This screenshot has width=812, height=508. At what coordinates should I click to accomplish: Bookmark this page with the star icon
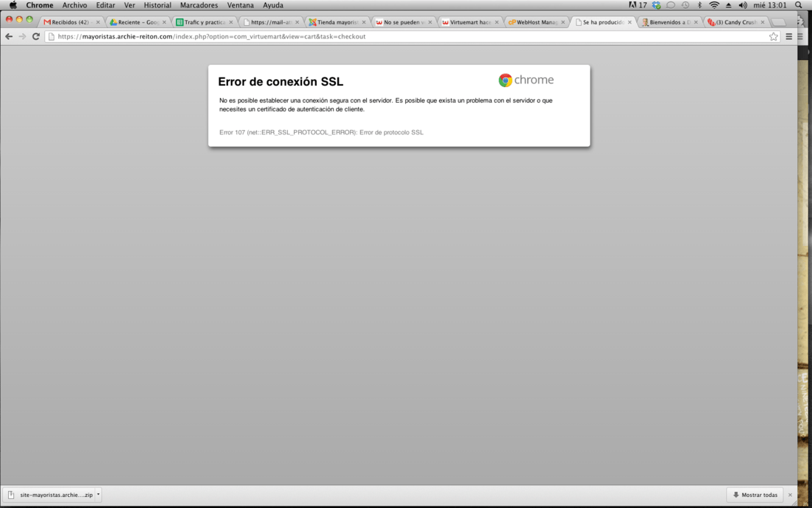[773, 37]
